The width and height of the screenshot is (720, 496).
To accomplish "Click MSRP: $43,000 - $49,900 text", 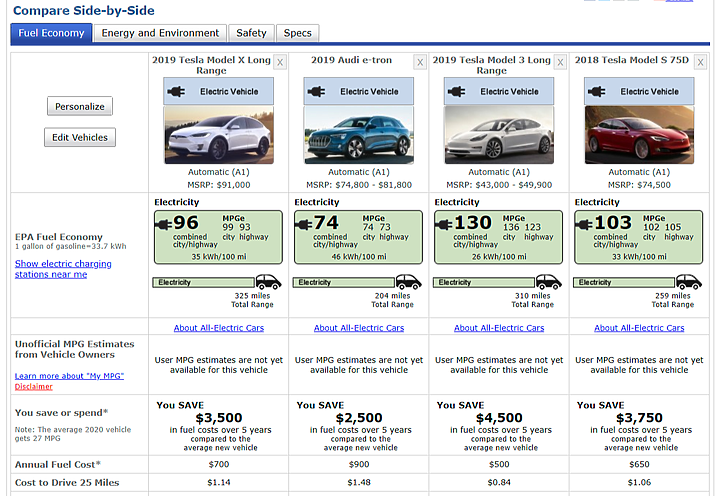I will [x=499, y=185].
